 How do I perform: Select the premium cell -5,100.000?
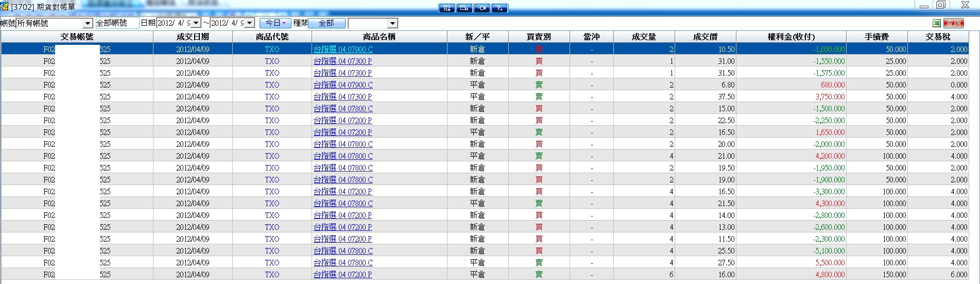click(x=791, y=250)
